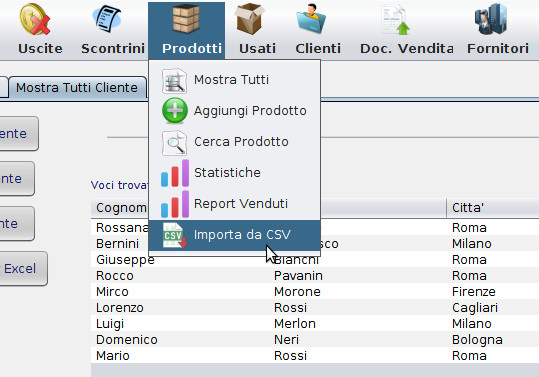Open the Uscite coin icon
The height and width of the screenshot is (377, 539).
[35, 19]
